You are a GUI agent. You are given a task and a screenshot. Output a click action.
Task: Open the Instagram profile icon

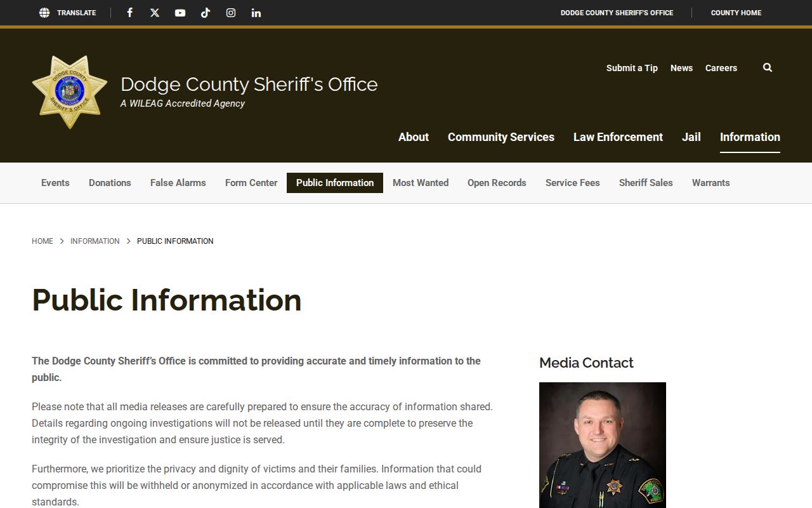[231, 13]
